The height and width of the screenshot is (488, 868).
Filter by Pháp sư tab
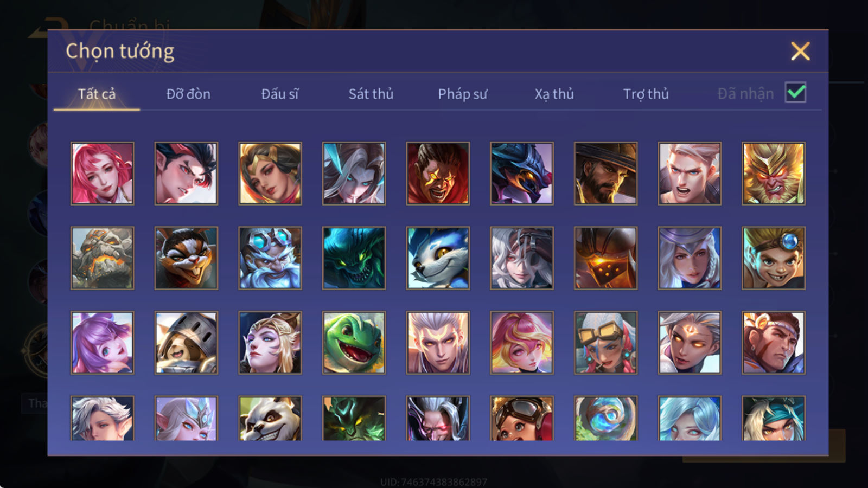(x=463, y=94)
